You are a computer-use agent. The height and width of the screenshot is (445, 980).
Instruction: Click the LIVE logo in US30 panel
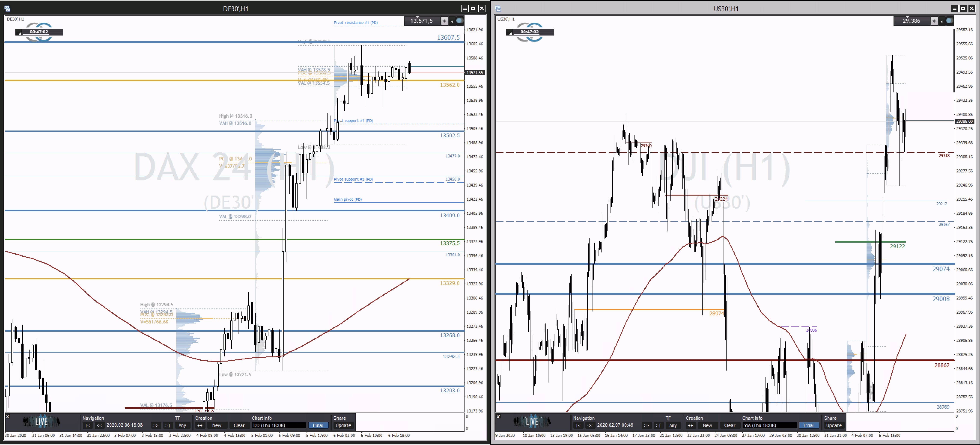pyautogui.click(x=532, y=421)
